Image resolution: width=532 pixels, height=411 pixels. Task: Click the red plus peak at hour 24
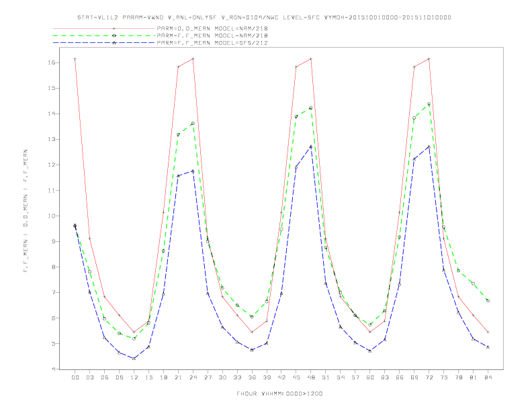pos(193,58)
